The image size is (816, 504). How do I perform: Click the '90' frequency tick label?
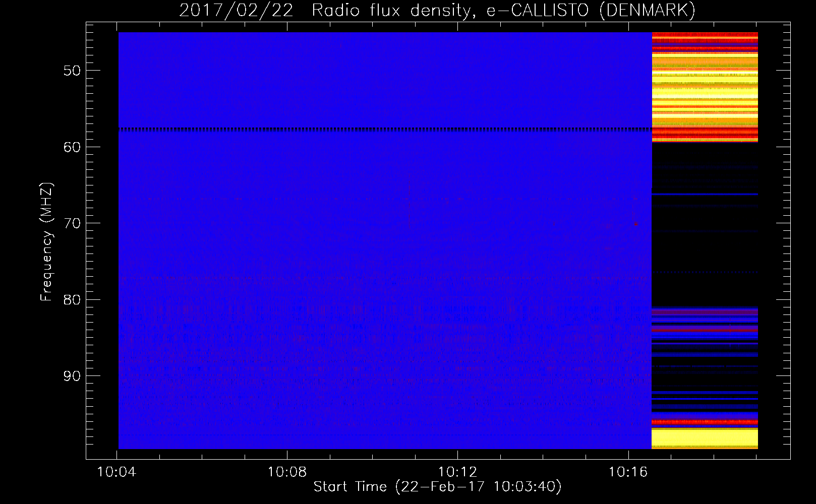pyautogui.click(x=72, y=376)
